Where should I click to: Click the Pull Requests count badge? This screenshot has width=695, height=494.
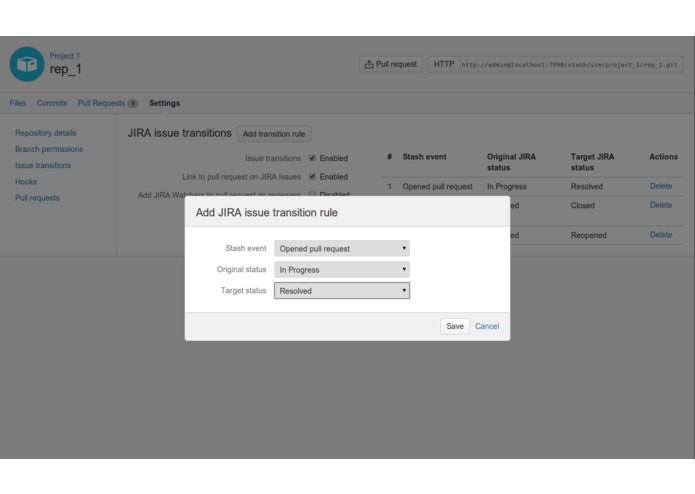(133, 104)
